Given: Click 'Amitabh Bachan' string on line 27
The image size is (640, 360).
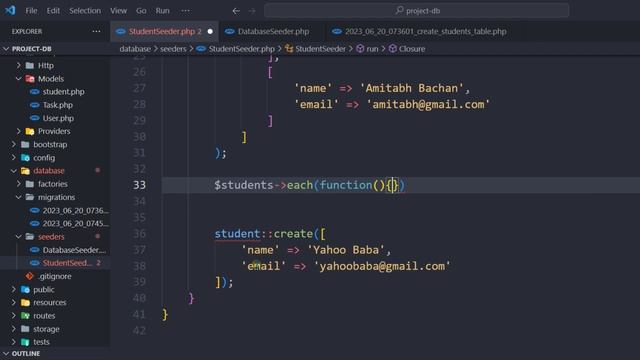Looking at the screenshot, I should (x=412, y=88).
